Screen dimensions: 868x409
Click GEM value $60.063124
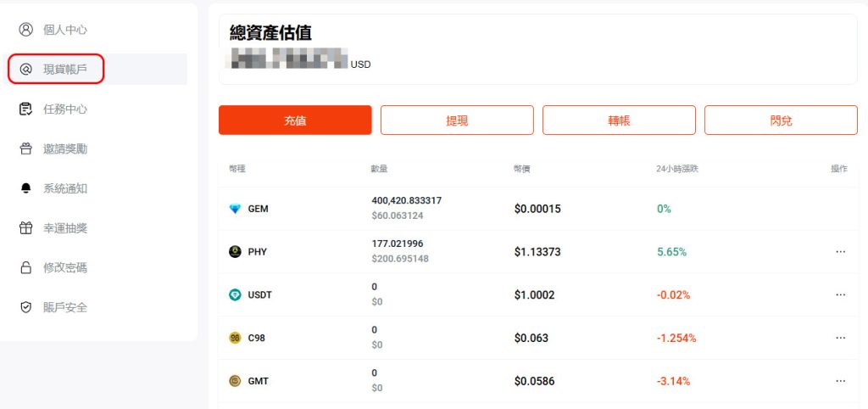398,216
